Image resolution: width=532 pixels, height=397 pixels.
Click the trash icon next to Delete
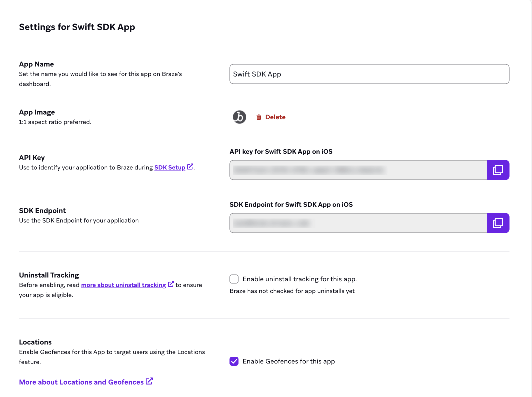[259, 117]
